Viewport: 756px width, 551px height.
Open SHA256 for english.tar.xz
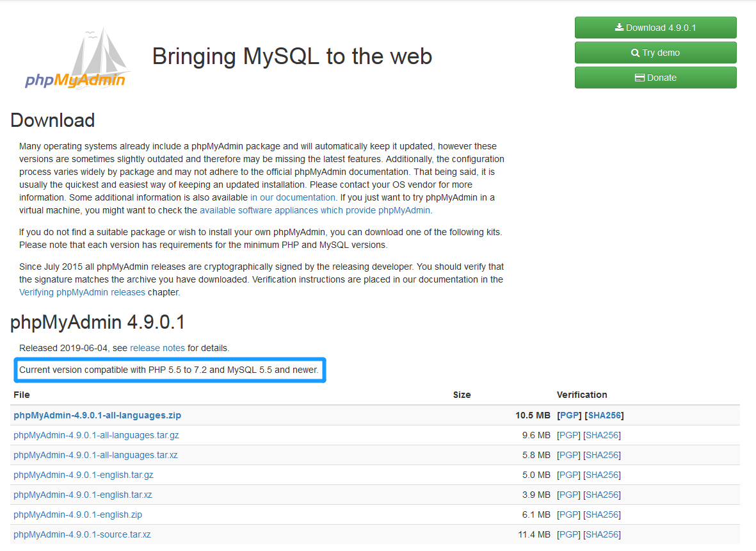pos(602,495)
